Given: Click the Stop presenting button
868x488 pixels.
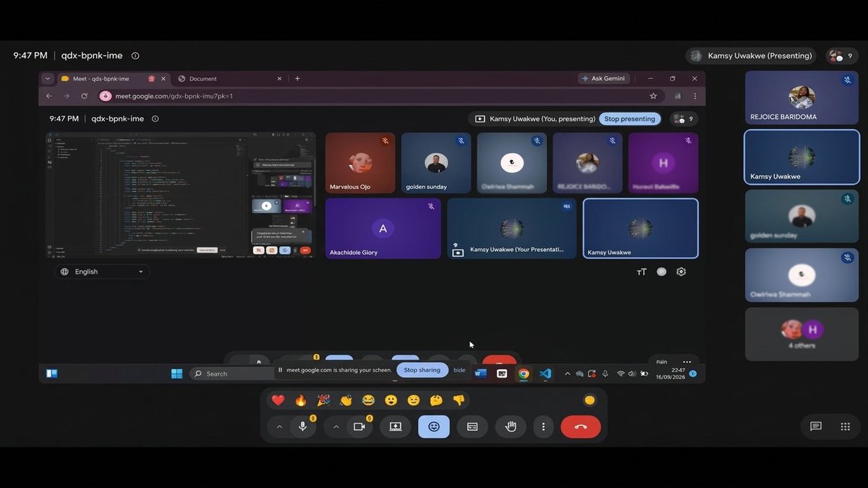Looking at the screenshot, I should coord(629,119).
